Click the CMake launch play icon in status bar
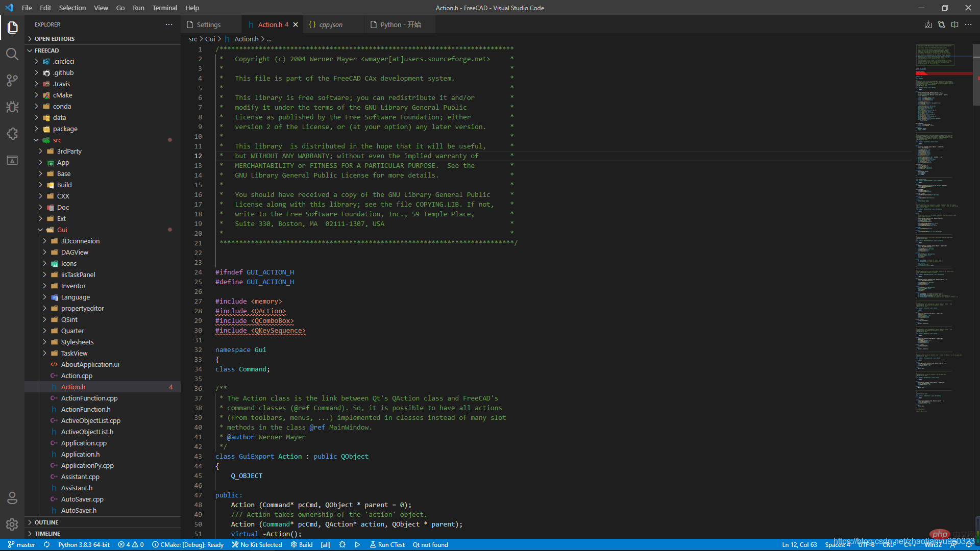 pyautogui.click(x=357, y=544)
